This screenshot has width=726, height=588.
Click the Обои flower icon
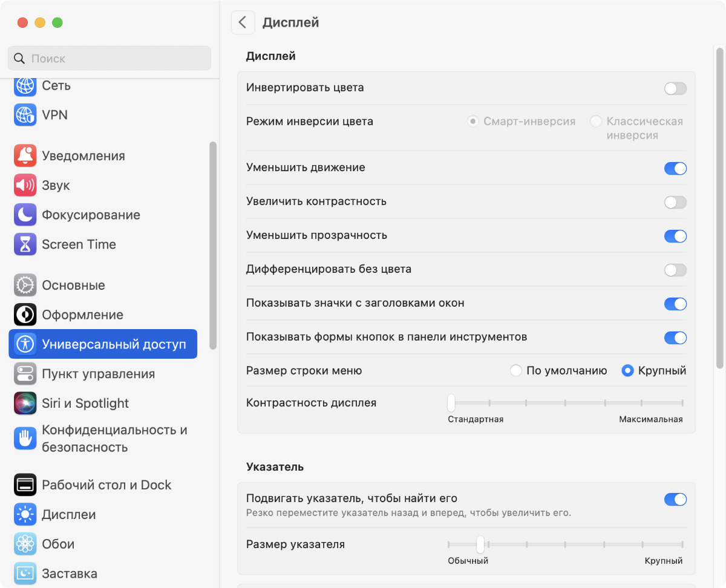click(25, 544)
